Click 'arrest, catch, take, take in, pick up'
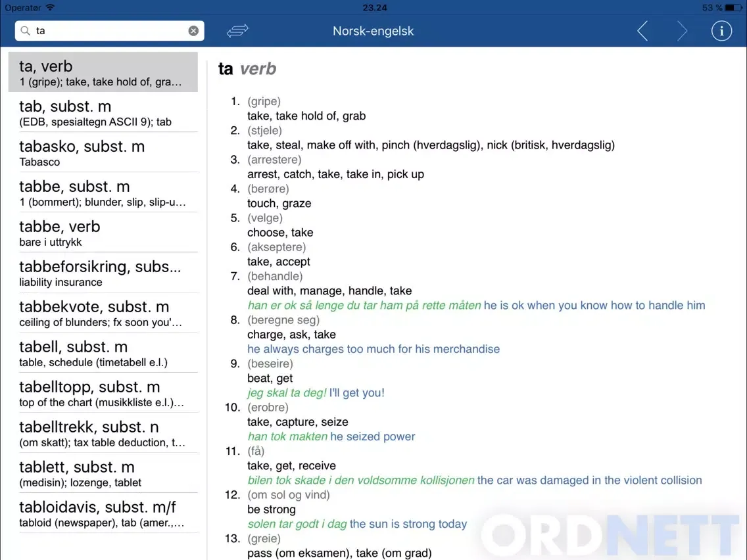 coord(335,174)
